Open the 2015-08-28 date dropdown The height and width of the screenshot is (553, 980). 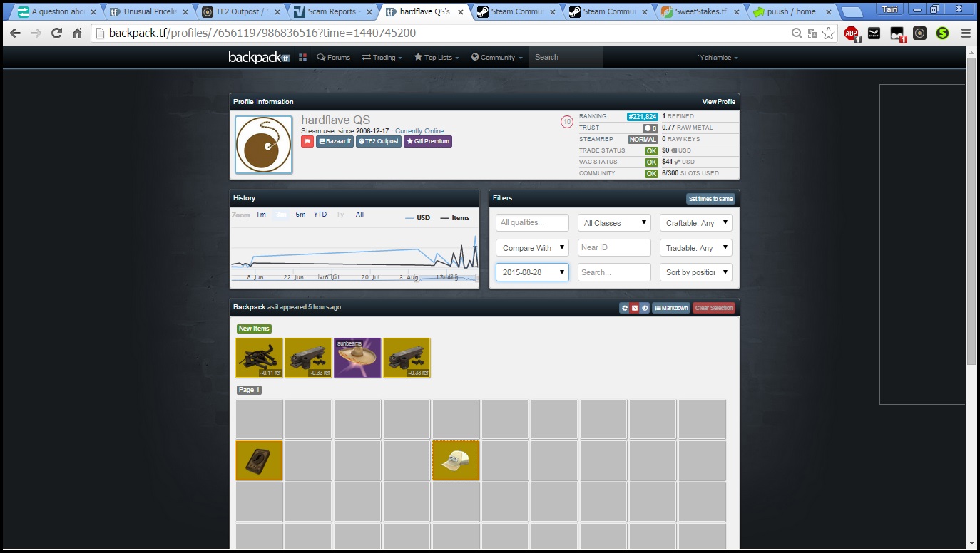532,272
